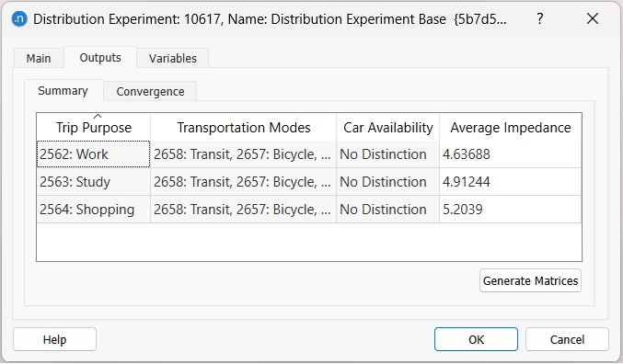The width and height of the screenshot is (623, 364).
Task: Click the Aimsun app icon in title bar
Action: pyautogui.click(x=19, y=18)
